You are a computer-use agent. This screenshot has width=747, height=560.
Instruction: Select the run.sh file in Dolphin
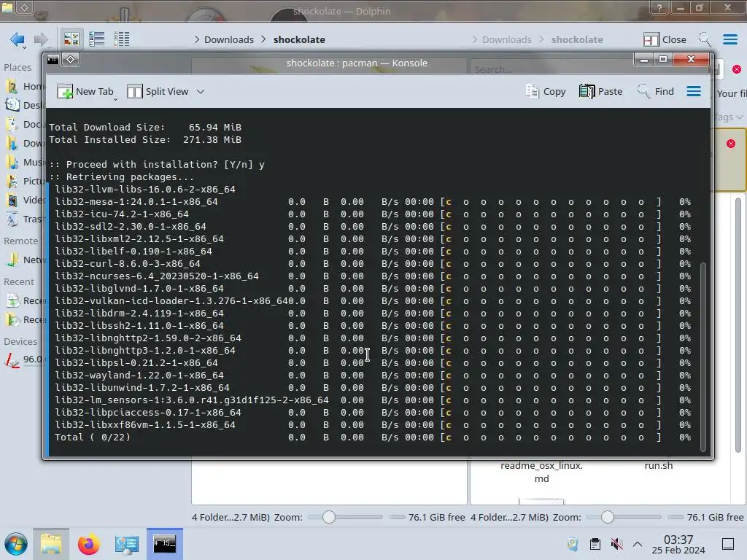(x=659, y=466)
